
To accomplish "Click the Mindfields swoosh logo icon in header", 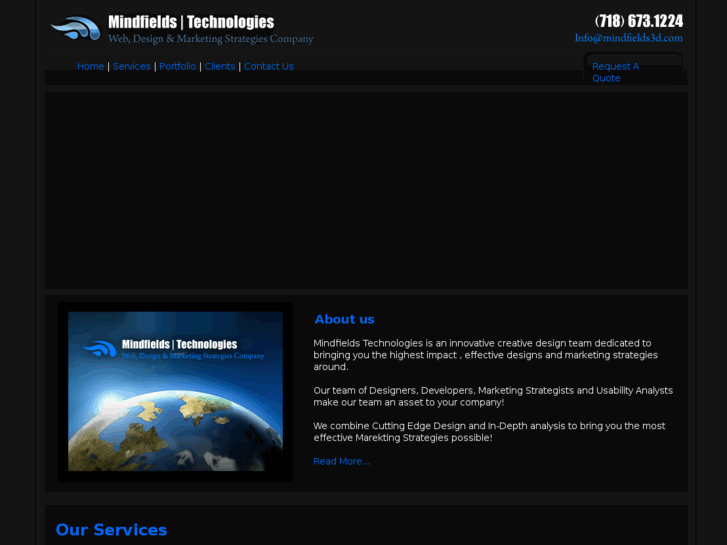I will click(x=76, y=29).
